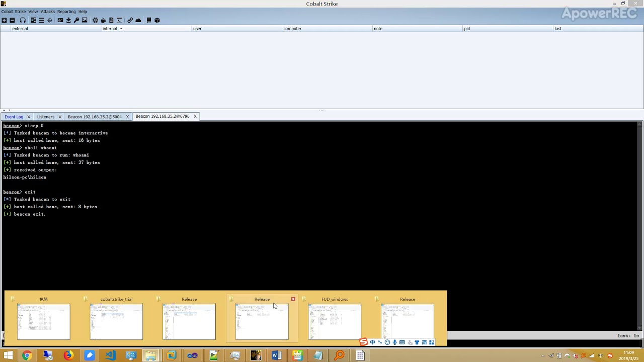Sort sessions by computer column header

327,29
